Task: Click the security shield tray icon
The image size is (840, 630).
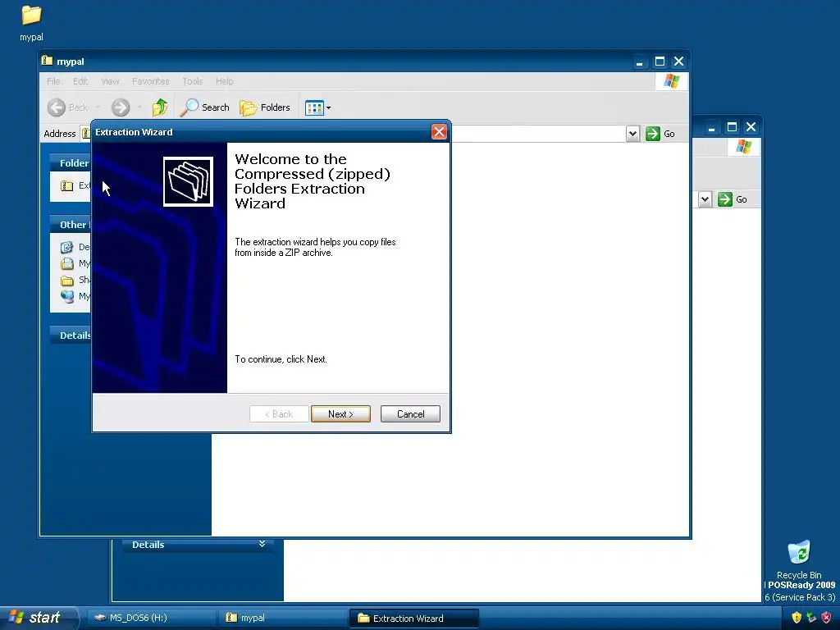Action: click(797, 618)
